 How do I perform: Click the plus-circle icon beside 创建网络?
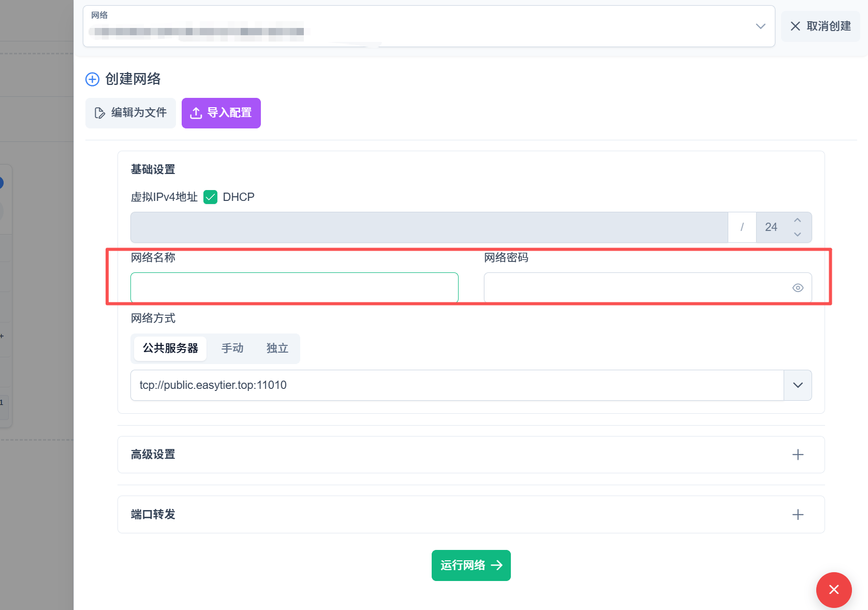point(92,79)
